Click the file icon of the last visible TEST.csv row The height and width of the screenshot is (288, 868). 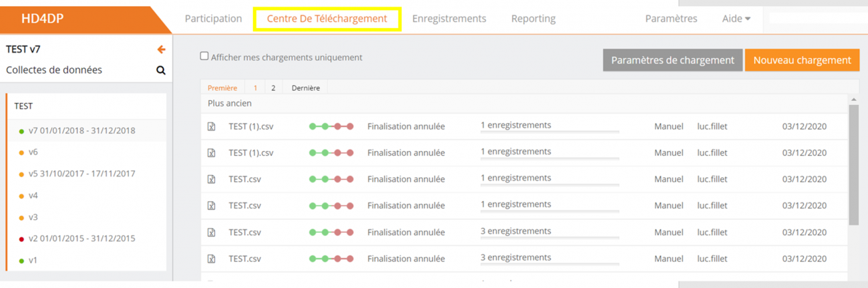click(212, 259)
